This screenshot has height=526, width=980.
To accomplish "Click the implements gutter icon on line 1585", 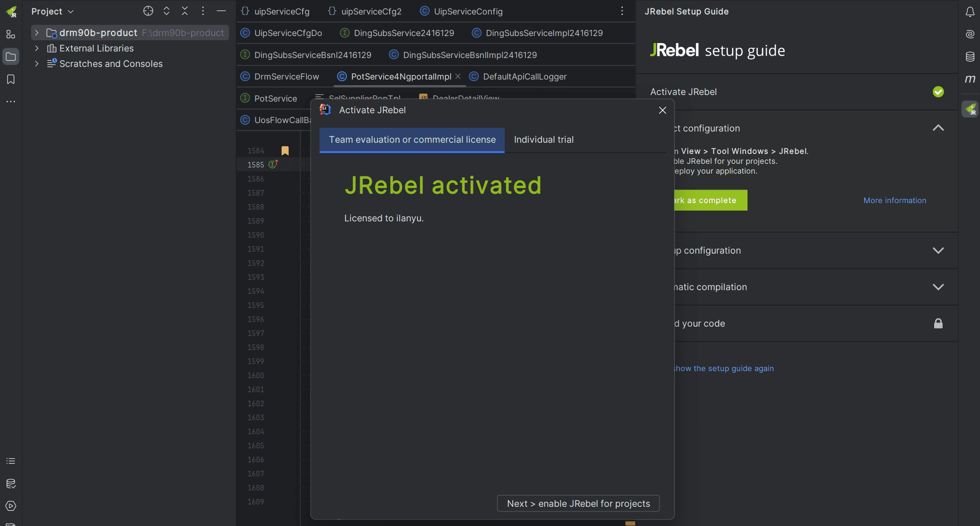I will point(273,164).
